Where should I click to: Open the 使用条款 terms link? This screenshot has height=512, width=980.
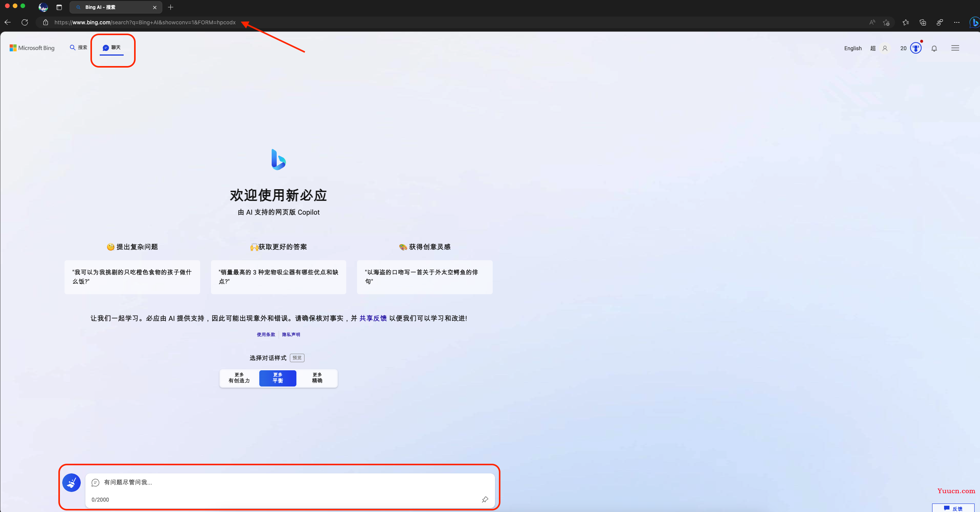(266, 335)
